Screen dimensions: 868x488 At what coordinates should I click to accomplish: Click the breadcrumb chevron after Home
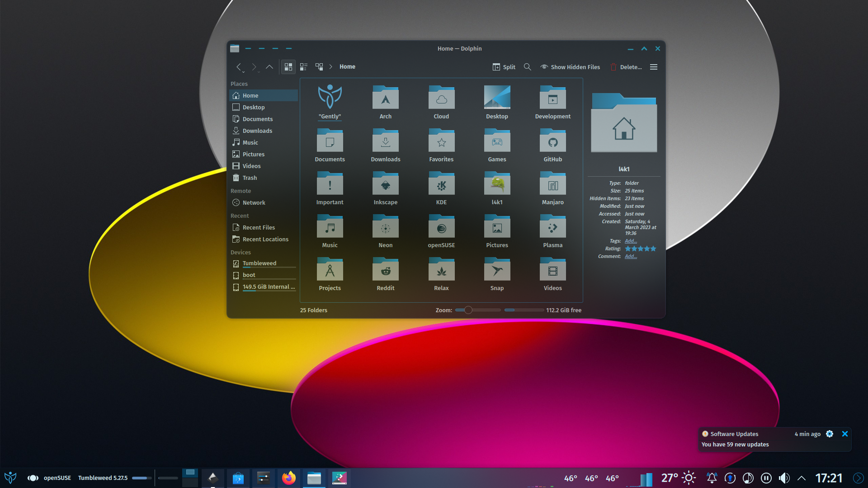330,66
